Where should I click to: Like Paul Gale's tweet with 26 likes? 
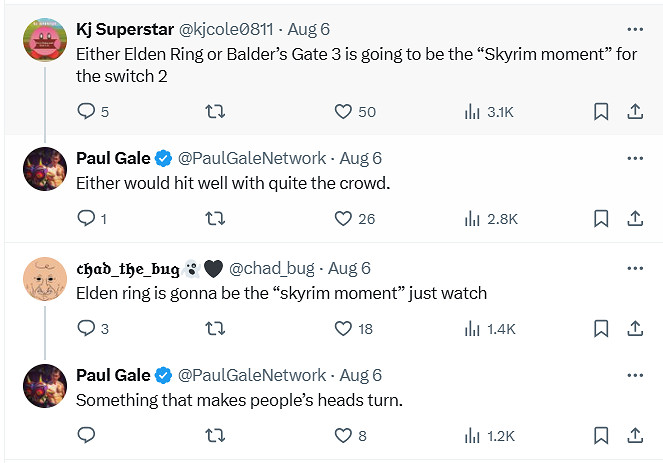[x=344, y=218]
